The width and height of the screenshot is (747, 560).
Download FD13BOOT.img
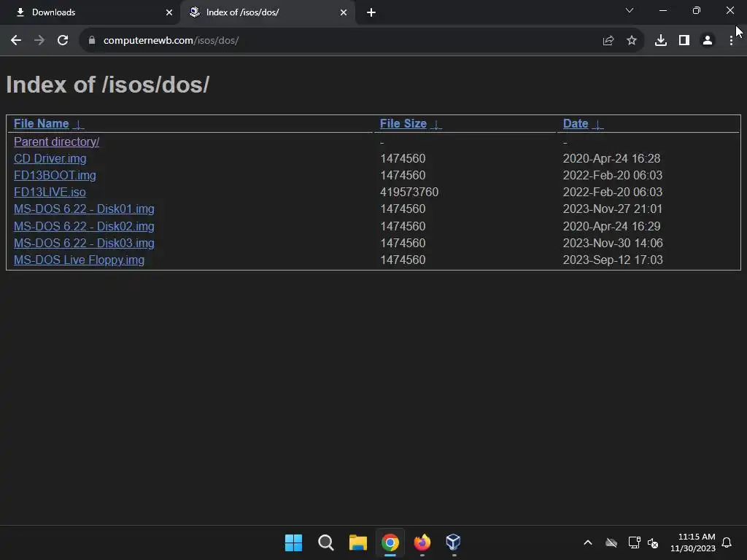pyautogui.click(x=55, y=175)
